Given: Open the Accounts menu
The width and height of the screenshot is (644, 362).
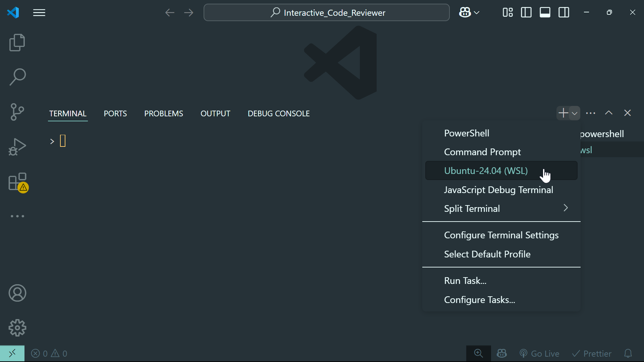Looking at the screenshot, I should pyautogui.click(x=17, y=293).
